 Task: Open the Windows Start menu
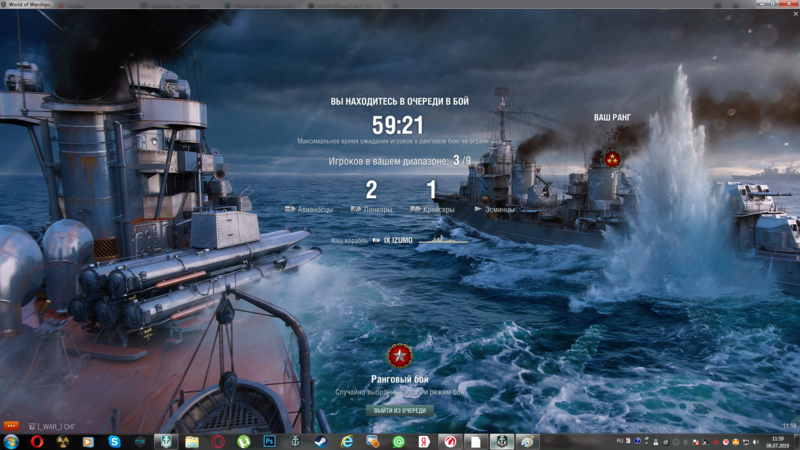pyautogui.click(x=11, y=441)
